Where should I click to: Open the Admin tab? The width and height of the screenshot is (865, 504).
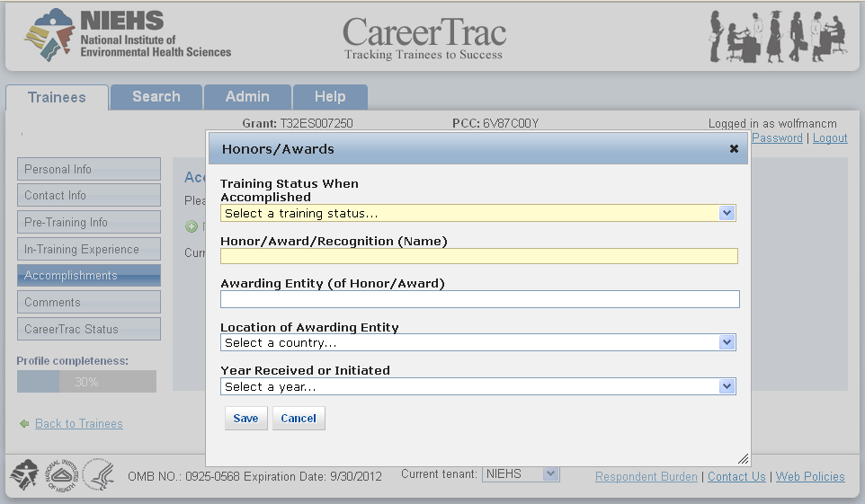[x=247, y=97]
